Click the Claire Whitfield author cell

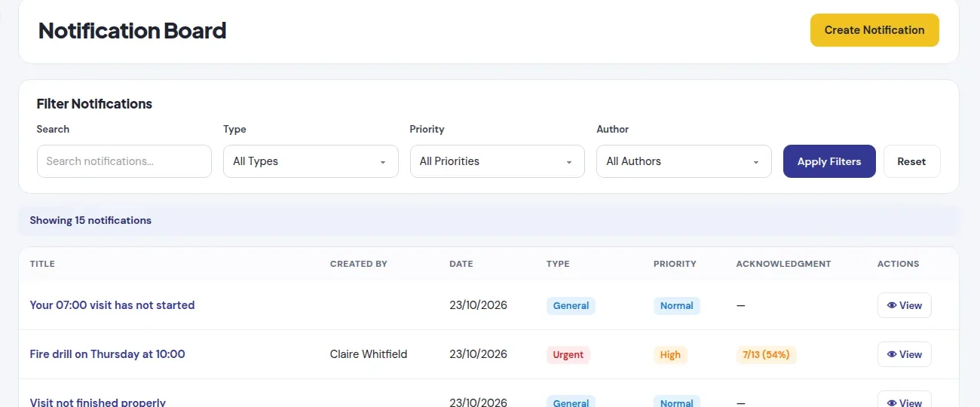point(369,354)
